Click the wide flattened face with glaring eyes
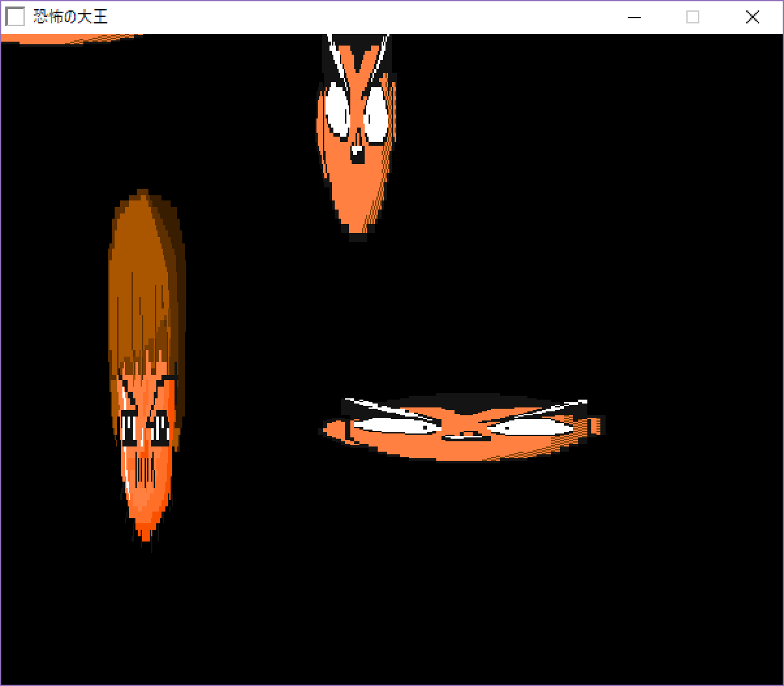 click(462, 428)
